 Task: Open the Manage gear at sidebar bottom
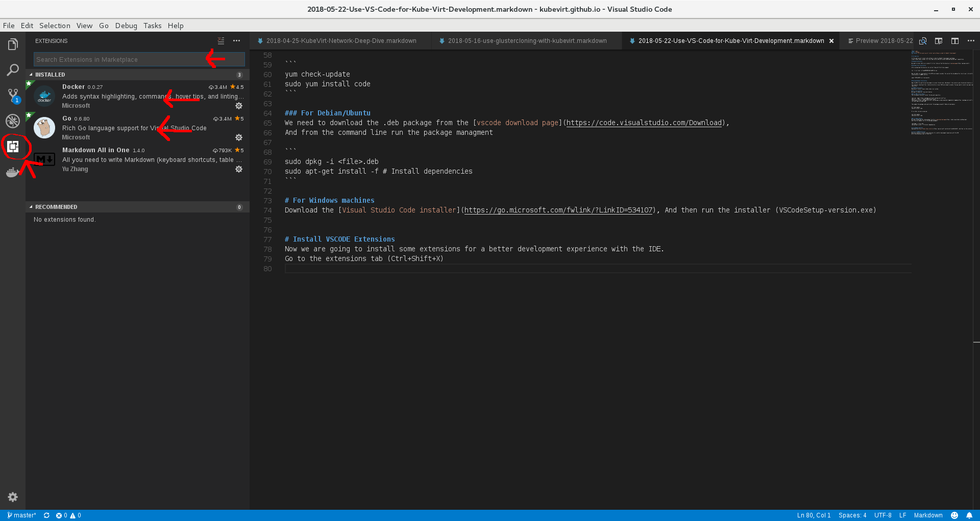pos(13,497)
